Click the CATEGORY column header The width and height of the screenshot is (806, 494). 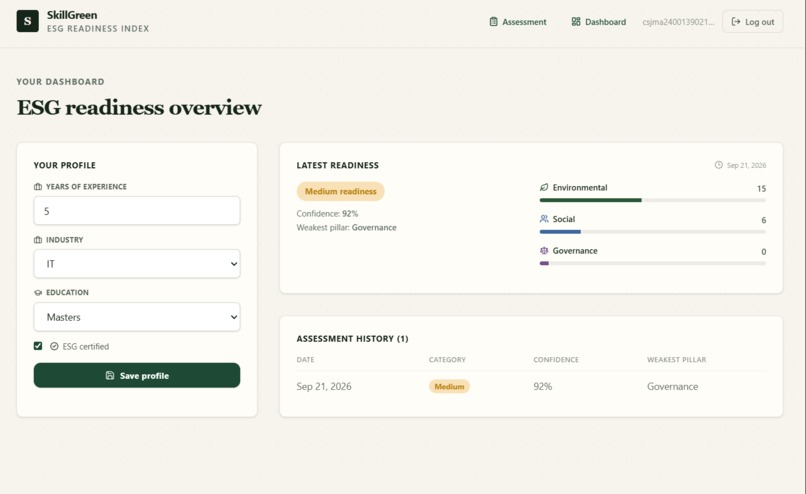tap(447, 359)
